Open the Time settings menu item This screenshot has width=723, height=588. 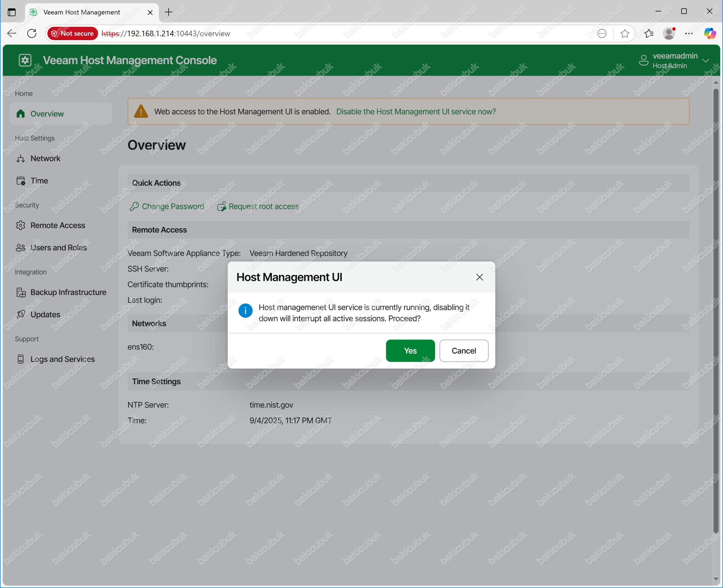[x=61, y=181]
